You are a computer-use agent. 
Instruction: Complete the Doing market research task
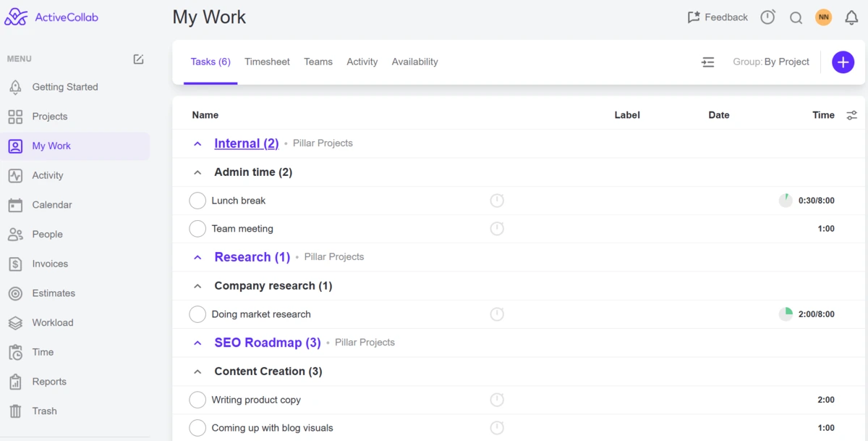click(197, 314)
